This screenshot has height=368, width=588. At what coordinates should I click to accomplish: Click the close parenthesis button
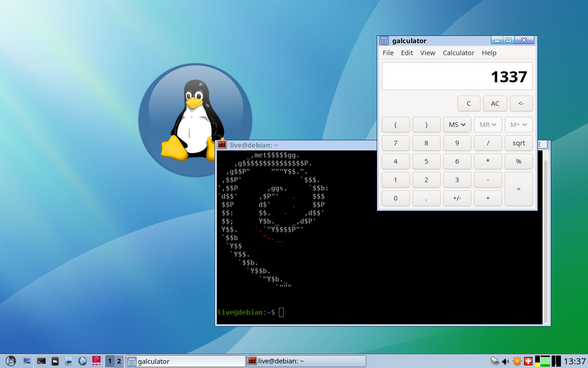426,125
